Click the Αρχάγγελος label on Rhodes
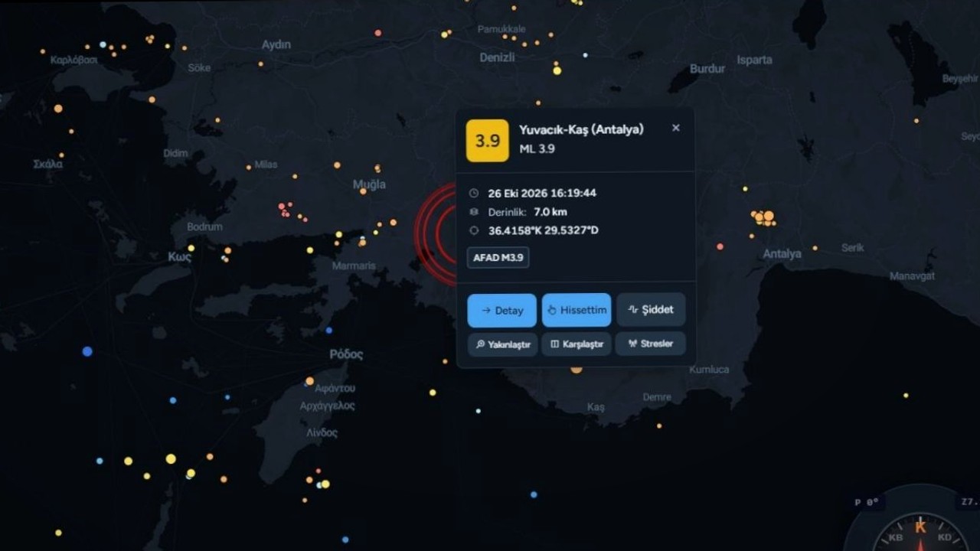The height and width of the screenshot is (551, 980). [x=328, y=406]
